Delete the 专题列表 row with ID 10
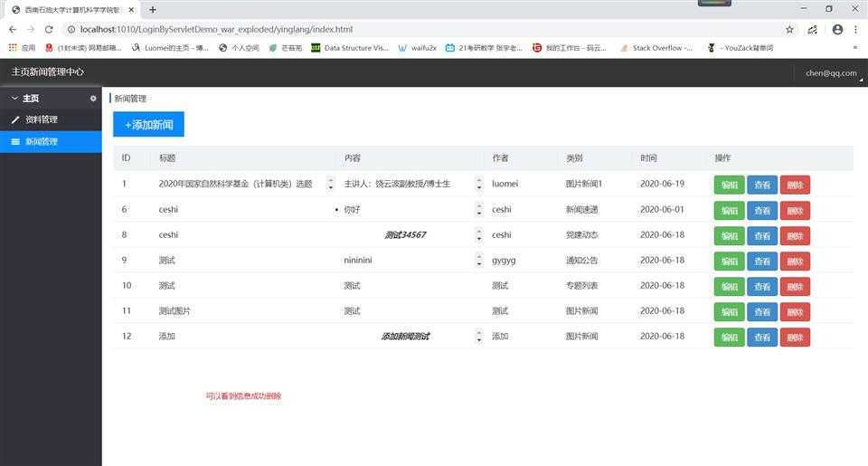Viewport: 868px width, 466px height. (x=795, y=287)
